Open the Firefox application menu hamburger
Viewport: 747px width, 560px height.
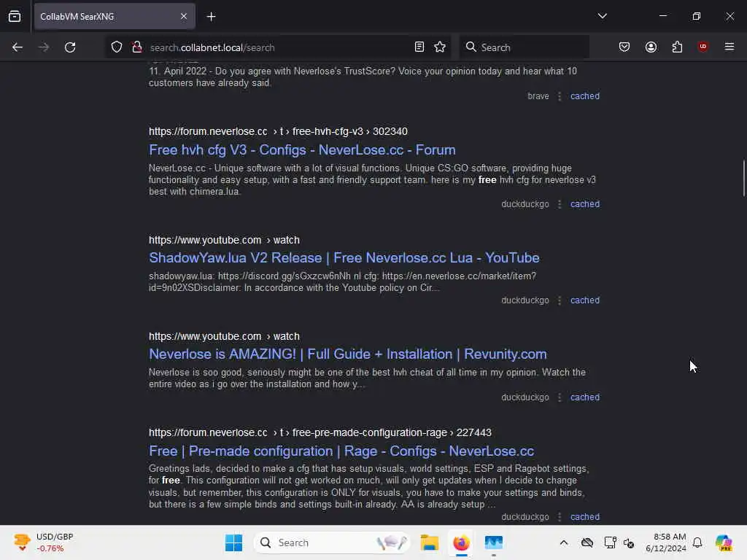click(729, 47)
